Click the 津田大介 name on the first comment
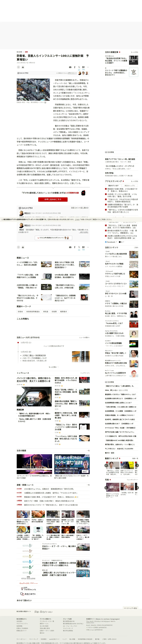Viewport: 142px width, 644px height. pyautogui.click(x=27, y=213)
